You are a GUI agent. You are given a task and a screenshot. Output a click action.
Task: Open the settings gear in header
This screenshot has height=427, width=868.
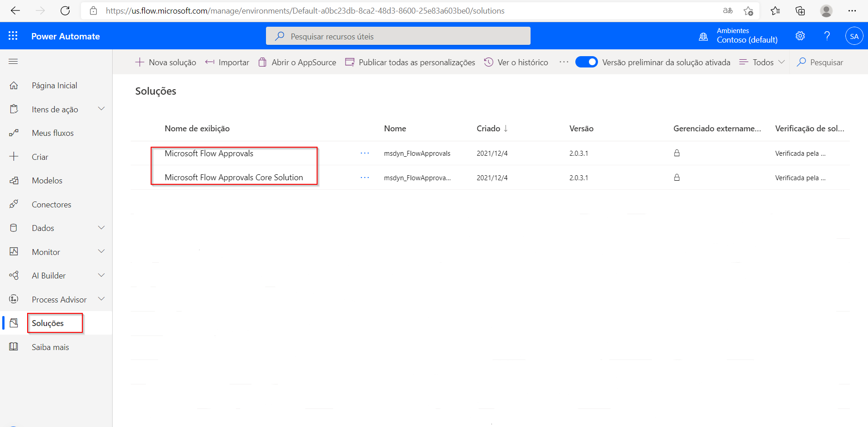800,36
